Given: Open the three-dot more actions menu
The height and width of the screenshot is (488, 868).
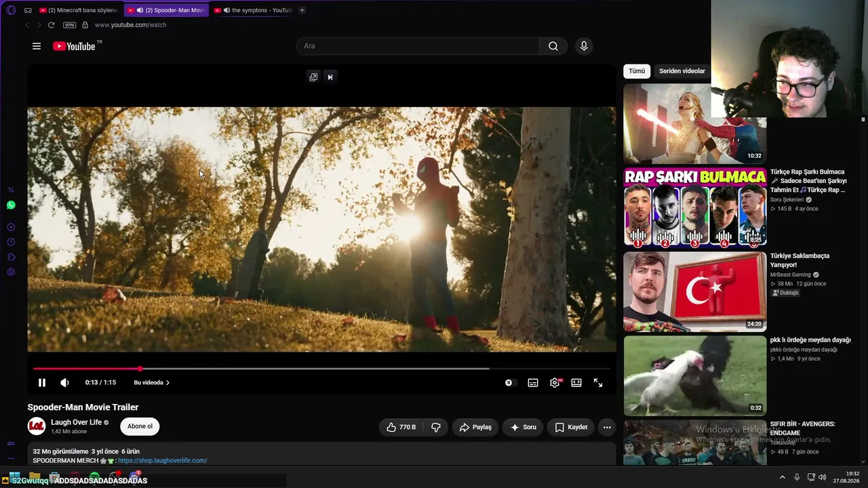Looking at the screenshot, I should 607,427.
